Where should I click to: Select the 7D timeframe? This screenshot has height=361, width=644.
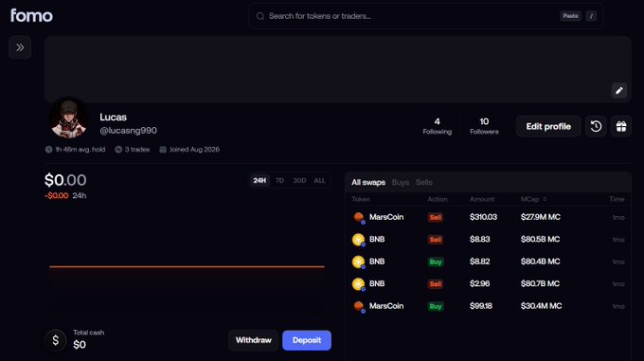pos(279,180)
